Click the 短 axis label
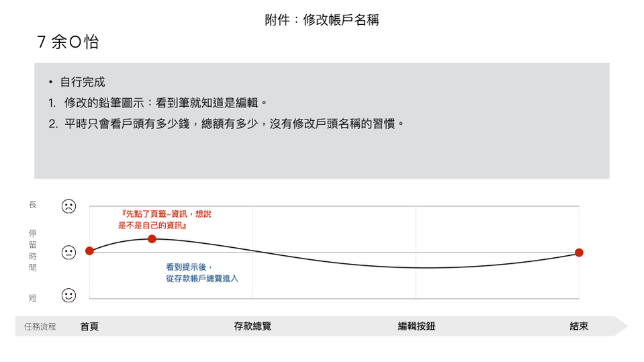The width and height of the screenshot is (644, 362). (32, 298)
